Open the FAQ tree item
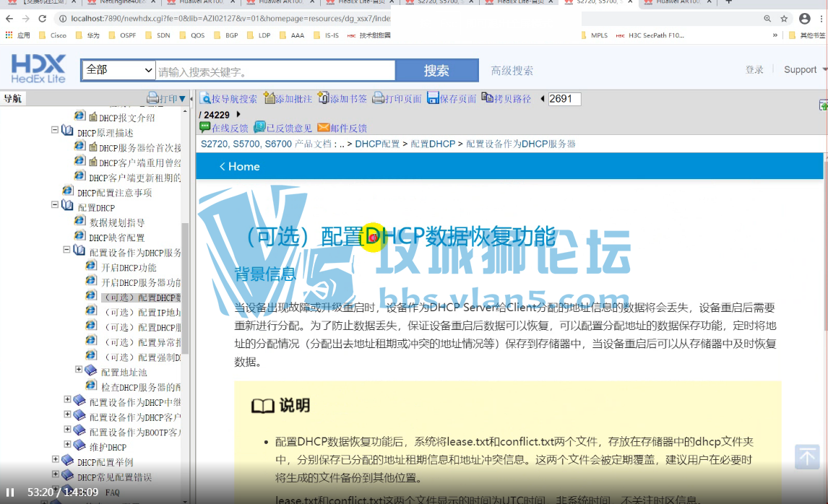The image size is (828, 504). tap(112, 492)
